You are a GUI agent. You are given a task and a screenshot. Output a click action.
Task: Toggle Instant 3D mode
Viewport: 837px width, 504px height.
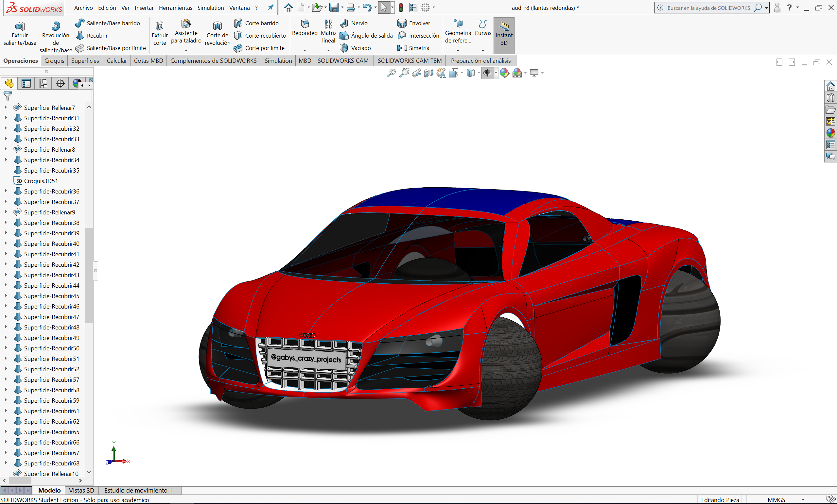504,35
